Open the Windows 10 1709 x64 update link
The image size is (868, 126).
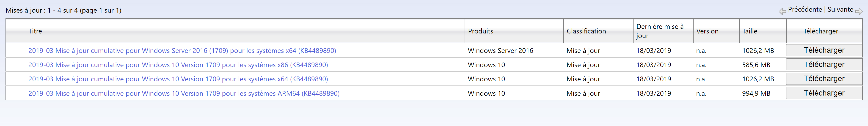click(x=178, y=79)
